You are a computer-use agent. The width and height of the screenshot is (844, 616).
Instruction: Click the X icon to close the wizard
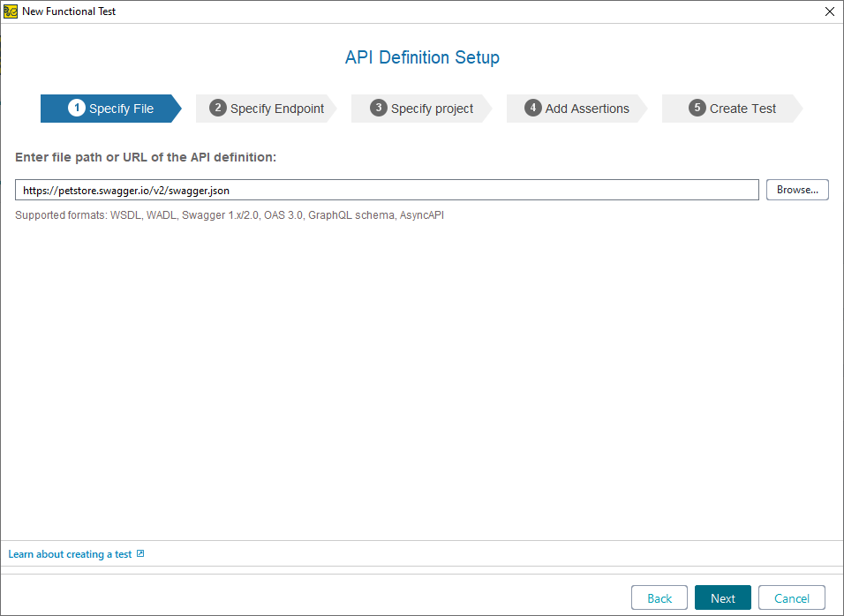pyautogui.click(x=828, y=11)
